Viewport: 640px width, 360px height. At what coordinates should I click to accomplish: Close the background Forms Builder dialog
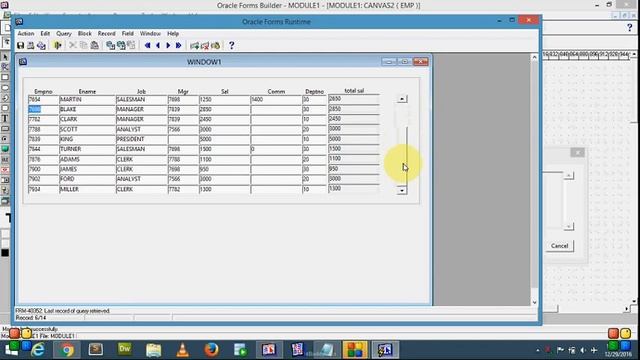[x=577, y=152]
